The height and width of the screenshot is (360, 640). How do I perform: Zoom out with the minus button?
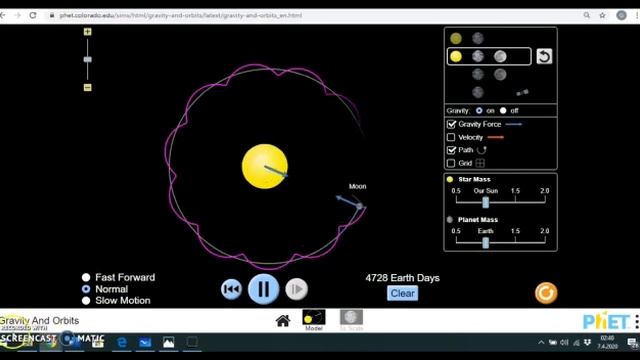tap(87, 87)
